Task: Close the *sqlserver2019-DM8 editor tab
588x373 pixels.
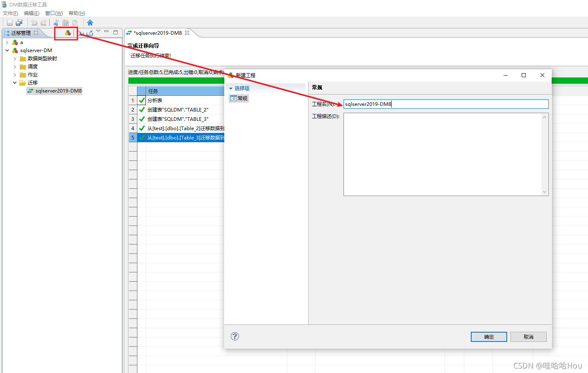Action: [187, 33]
